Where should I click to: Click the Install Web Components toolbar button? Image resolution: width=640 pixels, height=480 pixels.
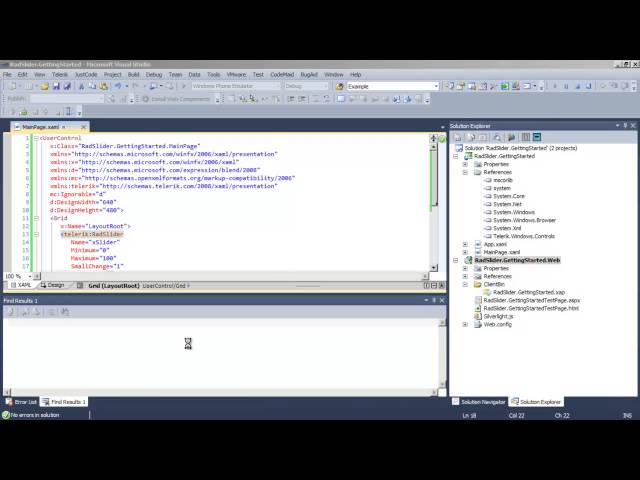[176, 99]
